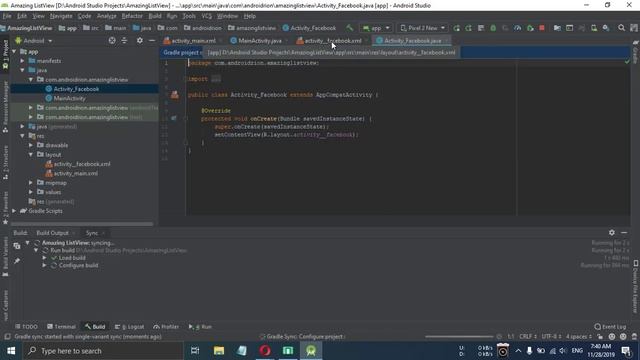
Task: Open the Event Log
Action: pyautogui.click(x=610, y=327)
